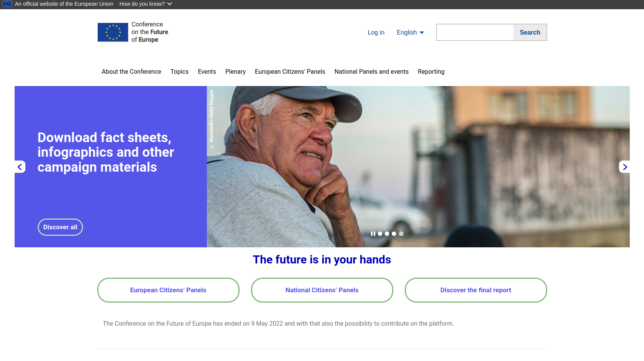Navigate to the Reporting menu item

pos(431,71)
